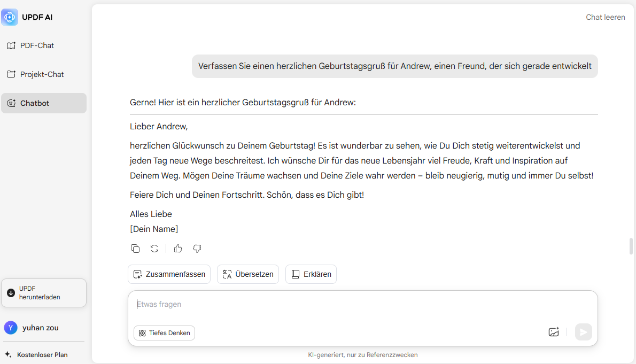Focus the Etwas fragen input field
The height and width of the screenshot is (364, 636).
(362, 304)
